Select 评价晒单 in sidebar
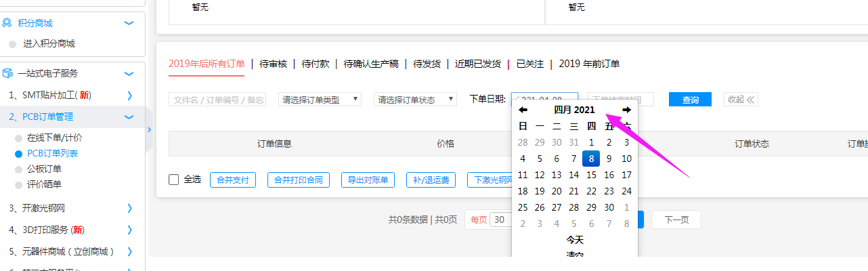This screenshot has width=868, height=271. click(x=44, y=184)
